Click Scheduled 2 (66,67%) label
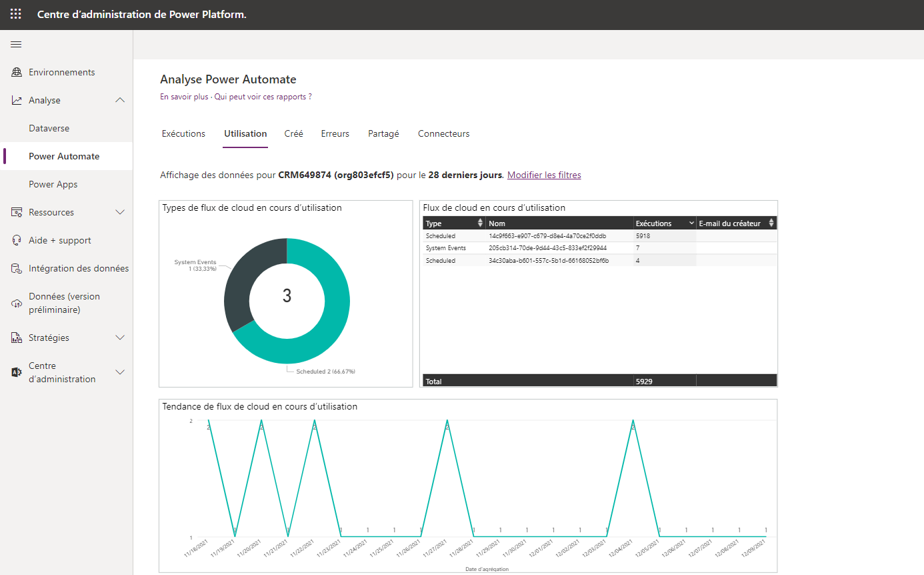Viewport: 924px width, 575px height. 325,371
